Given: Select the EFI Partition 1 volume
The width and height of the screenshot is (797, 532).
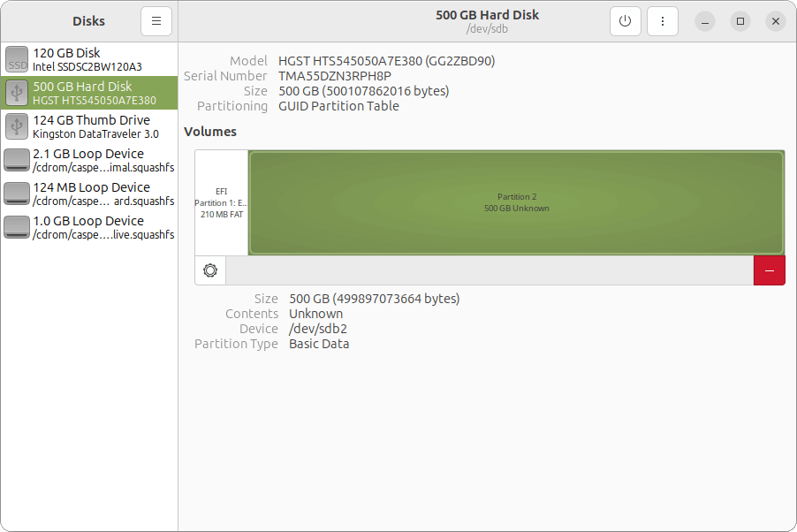Looking at the screenshot, I should coord(221,202).
